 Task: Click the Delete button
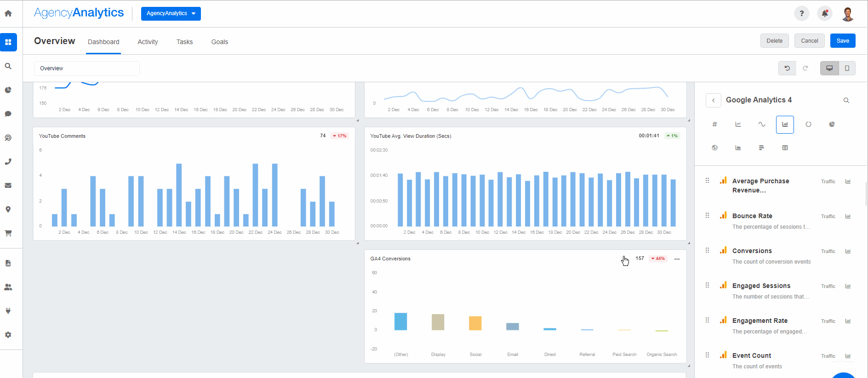click(x=775, y=41)
